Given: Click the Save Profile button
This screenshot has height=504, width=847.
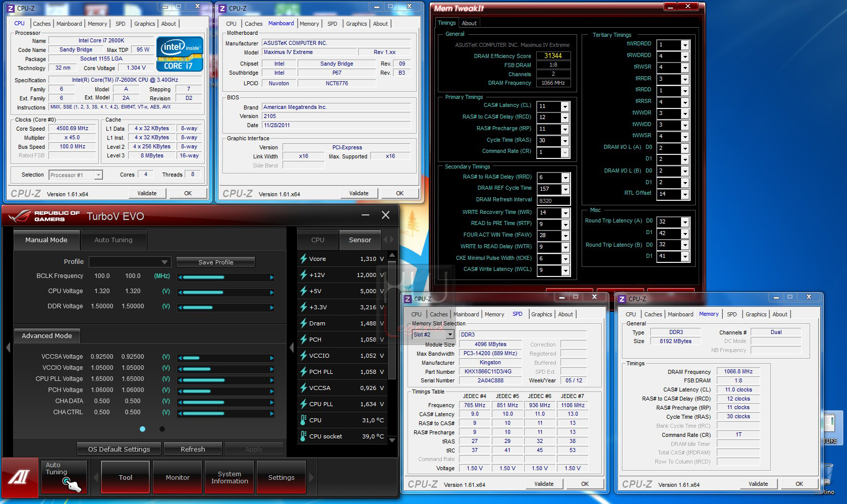Looking at the screenshot, I should point(216,262).
